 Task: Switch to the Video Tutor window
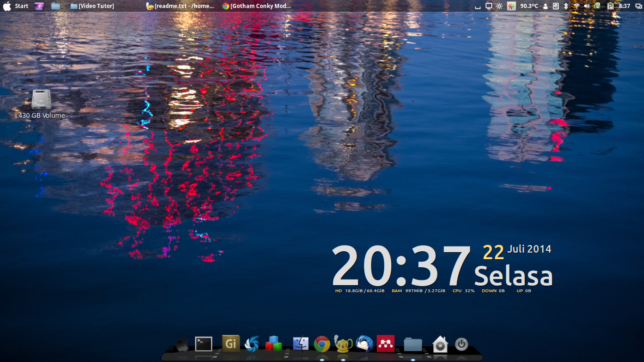coord(92,6)
